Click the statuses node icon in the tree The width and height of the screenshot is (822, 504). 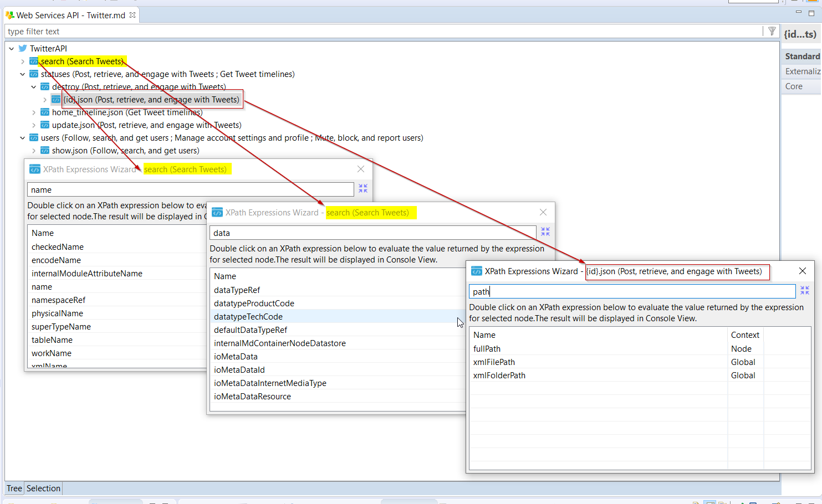34,74
